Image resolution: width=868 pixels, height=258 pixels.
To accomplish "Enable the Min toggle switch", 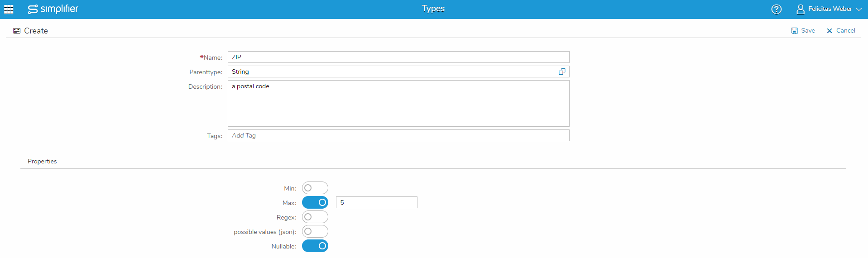I will pos(315,188).
